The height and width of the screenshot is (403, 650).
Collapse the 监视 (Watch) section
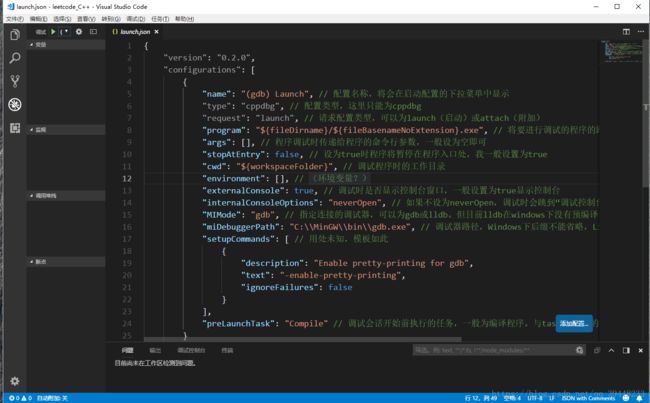66,130
